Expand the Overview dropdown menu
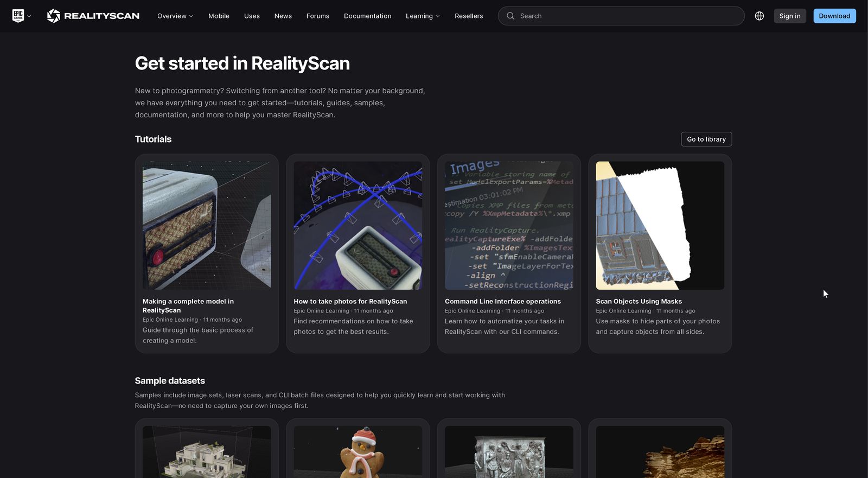 coord(175,16)
